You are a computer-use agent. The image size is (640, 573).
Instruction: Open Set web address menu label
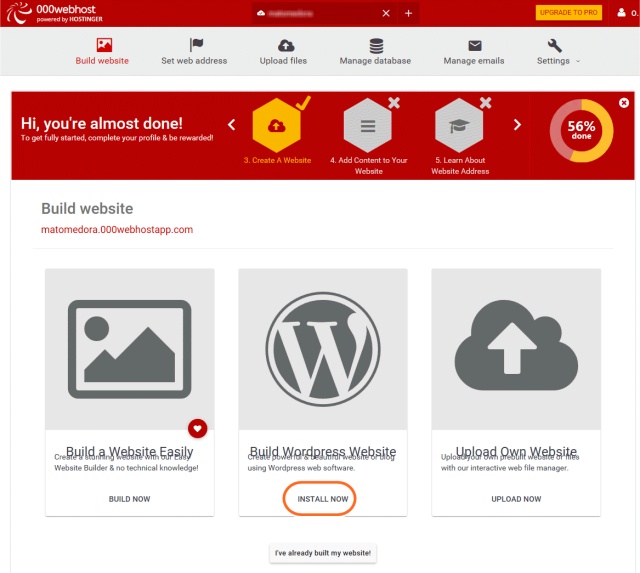[194, 61]
